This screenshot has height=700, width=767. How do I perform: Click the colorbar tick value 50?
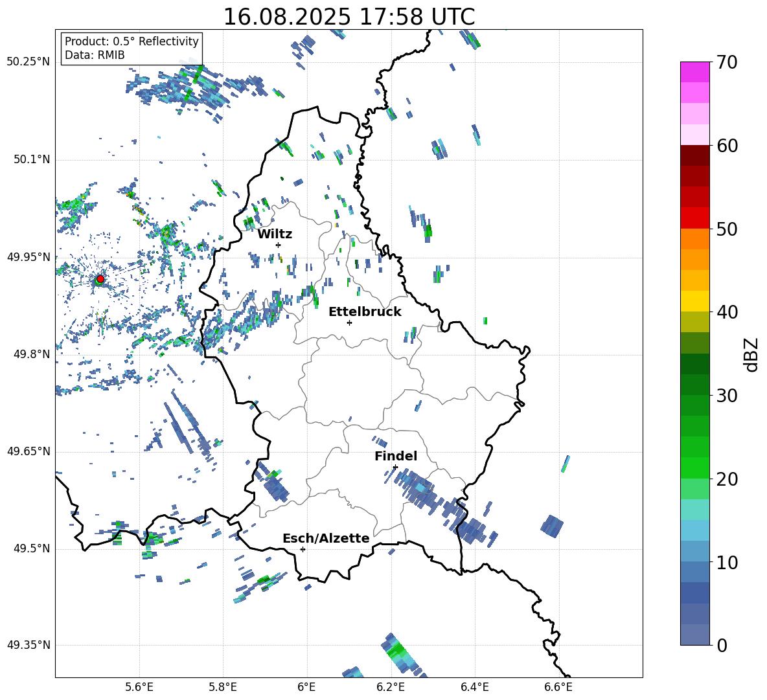(727, 229)
